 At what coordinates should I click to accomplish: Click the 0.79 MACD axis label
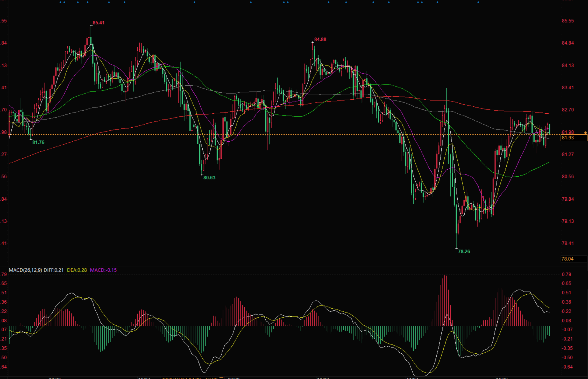click(566, 274)
